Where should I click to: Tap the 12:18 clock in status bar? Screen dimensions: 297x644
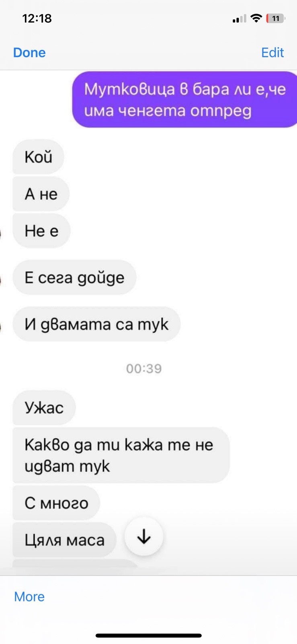[x=37, y=18]
